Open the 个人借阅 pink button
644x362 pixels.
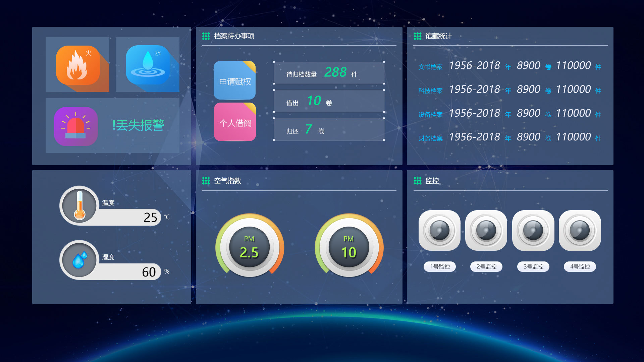point(235,122)
